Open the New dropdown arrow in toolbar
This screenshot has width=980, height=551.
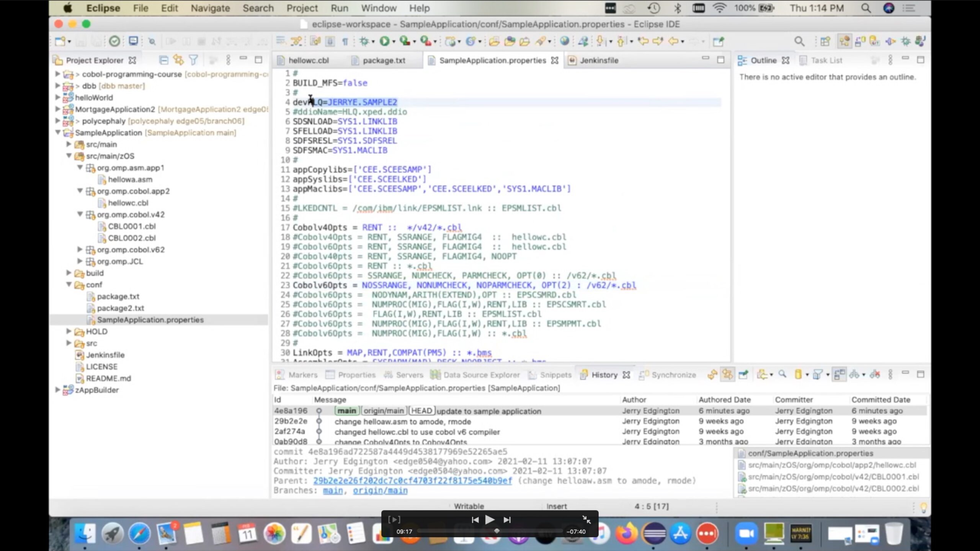[69, 42]
